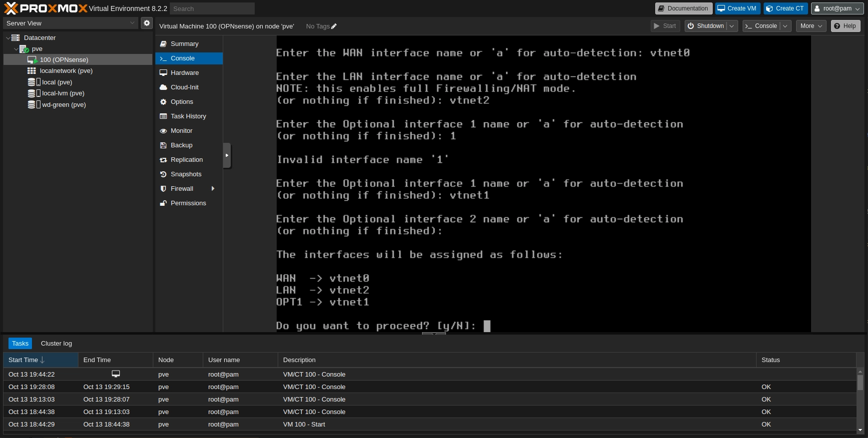Screen dimensions: 868x438
Task: Open the More dropdown menu
Action: coord(811,26)
